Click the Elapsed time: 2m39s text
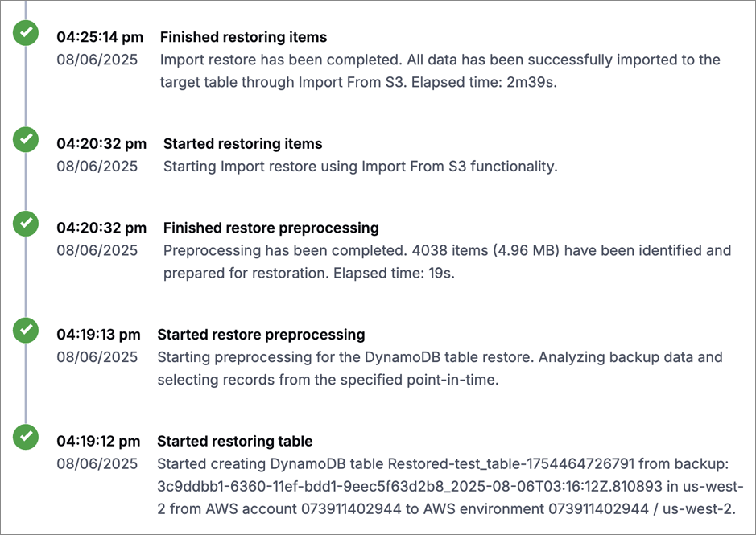Image resolution: width=756 pixels, height=535 pixels. (x=484, y=82)
